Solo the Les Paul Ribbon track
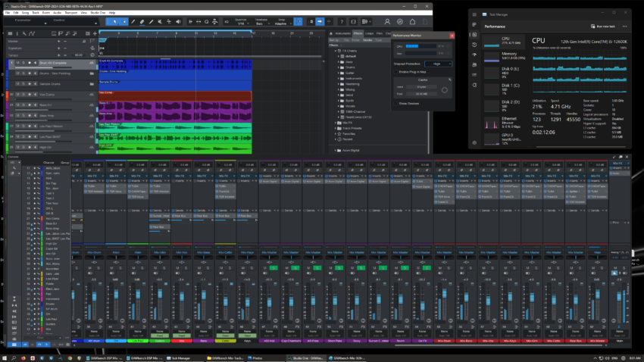The image size is (644, 362). tap(23, 126)
